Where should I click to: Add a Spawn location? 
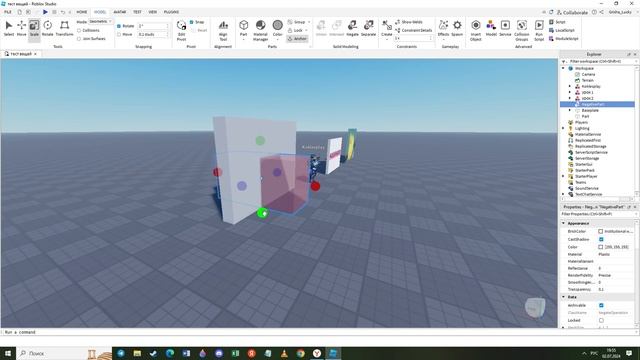coord(457,28)
